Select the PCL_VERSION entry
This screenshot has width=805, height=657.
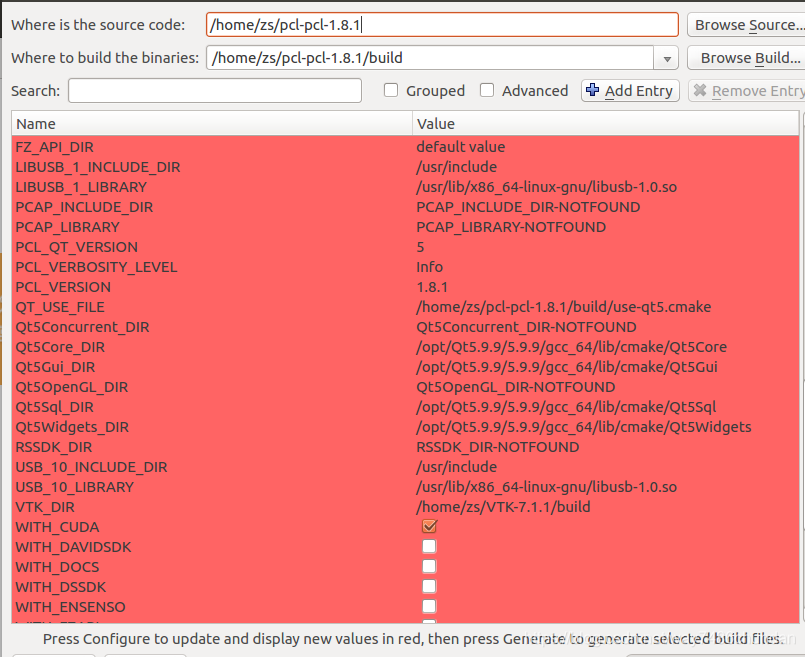coord(63,287)
